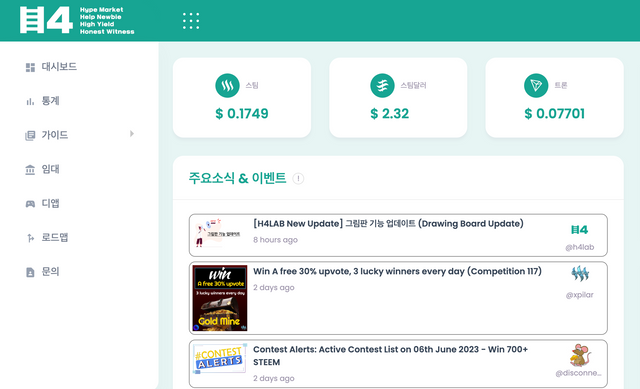The height and width of the screenshot is (389, 640).
Task: Click '2 days ago' under Contest Alerts post
Action: coord(274,379)
